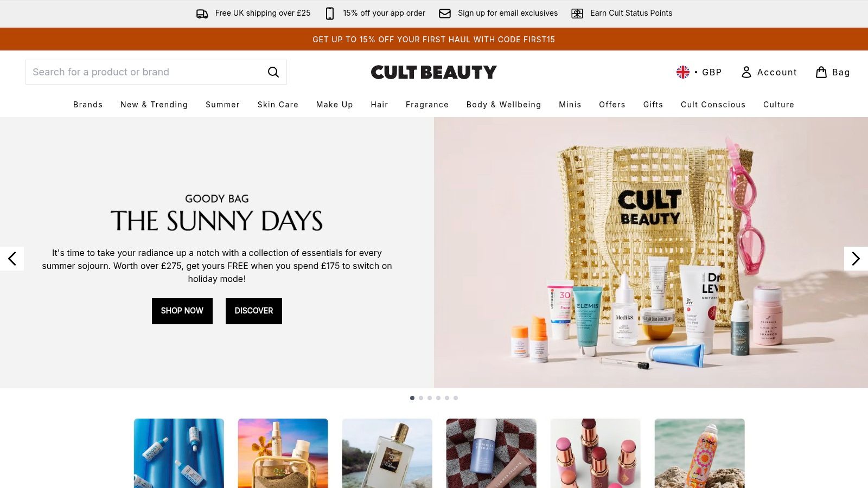The height and width of the screenshot is (488, 868).
Task: Select fifth carousel dot indicator
Action: [x=447, y=398]
